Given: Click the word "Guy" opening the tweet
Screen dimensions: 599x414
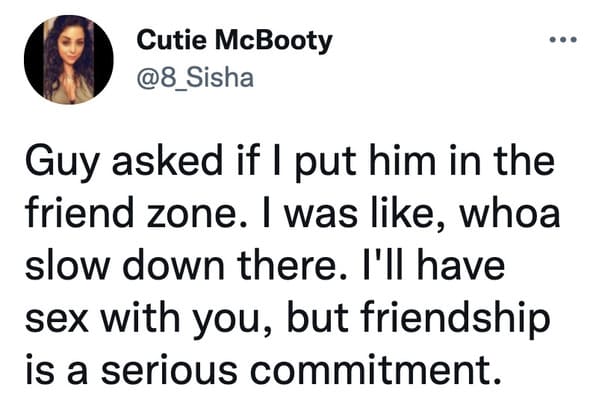Looking at the screenshot, I should (63, 161).
